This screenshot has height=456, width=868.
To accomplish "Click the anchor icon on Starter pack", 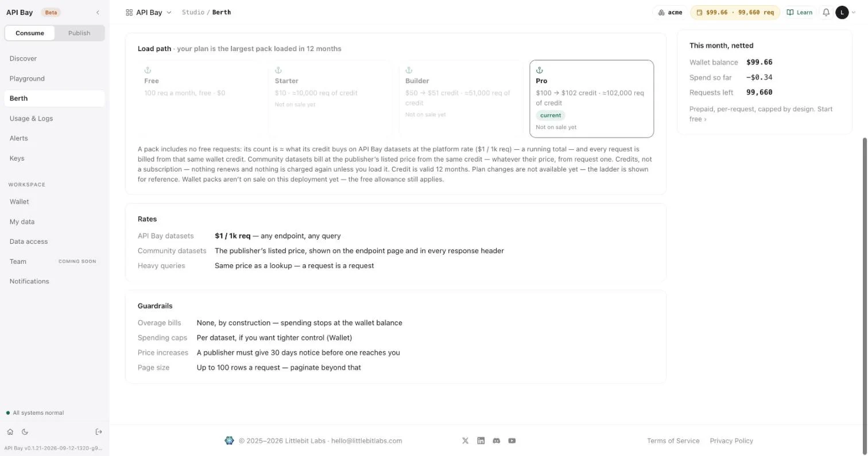I will pyautogui.click(x=278, y=70).
